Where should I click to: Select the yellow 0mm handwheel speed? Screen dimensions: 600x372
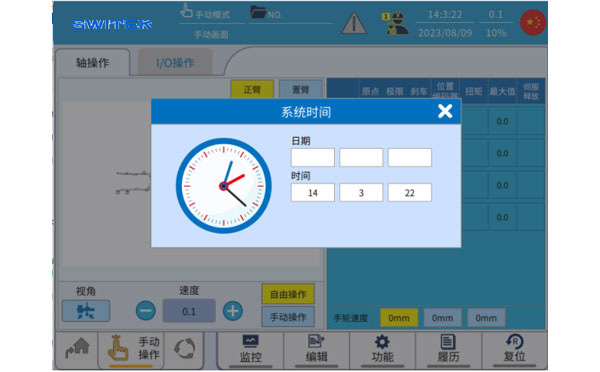click(x=399, y=318)
